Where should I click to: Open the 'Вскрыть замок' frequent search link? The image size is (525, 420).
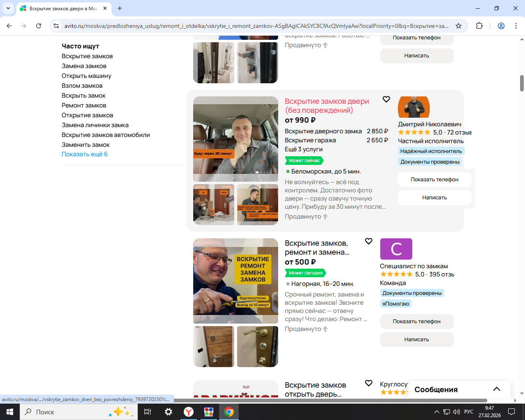click(x=84, y=96)
